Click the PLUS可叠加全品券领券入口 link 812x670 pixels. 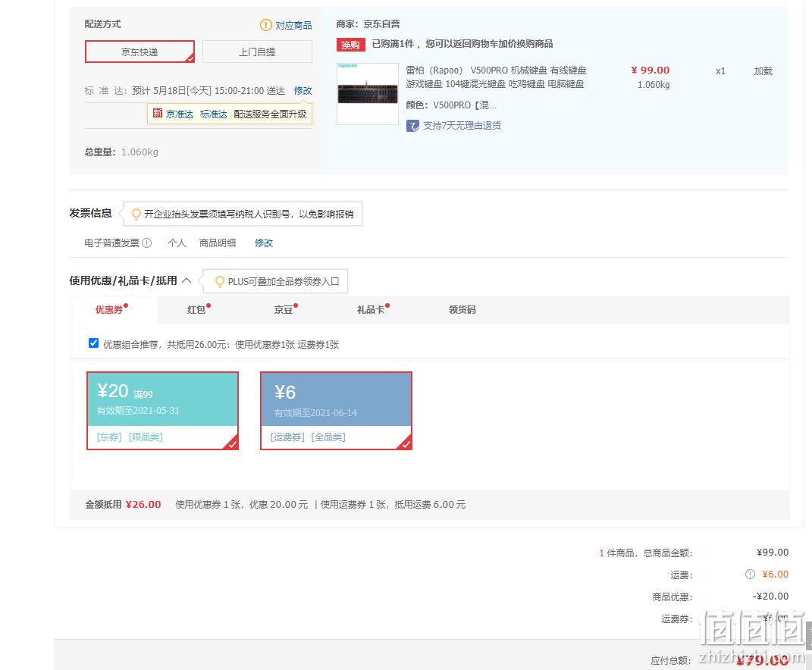284,282
